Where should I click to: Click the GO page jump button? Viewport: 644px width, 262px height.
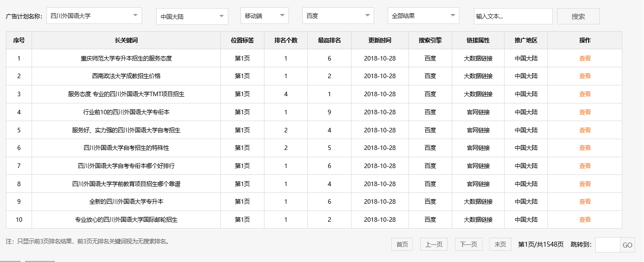[627, 244]
